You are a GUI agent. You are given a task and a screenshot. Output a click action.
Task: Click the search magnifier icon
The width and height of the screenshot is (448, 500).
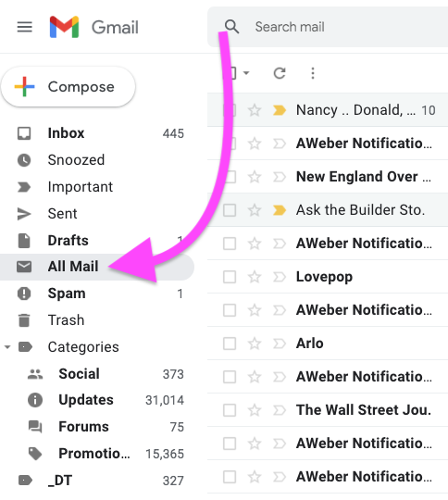(231, 27)
